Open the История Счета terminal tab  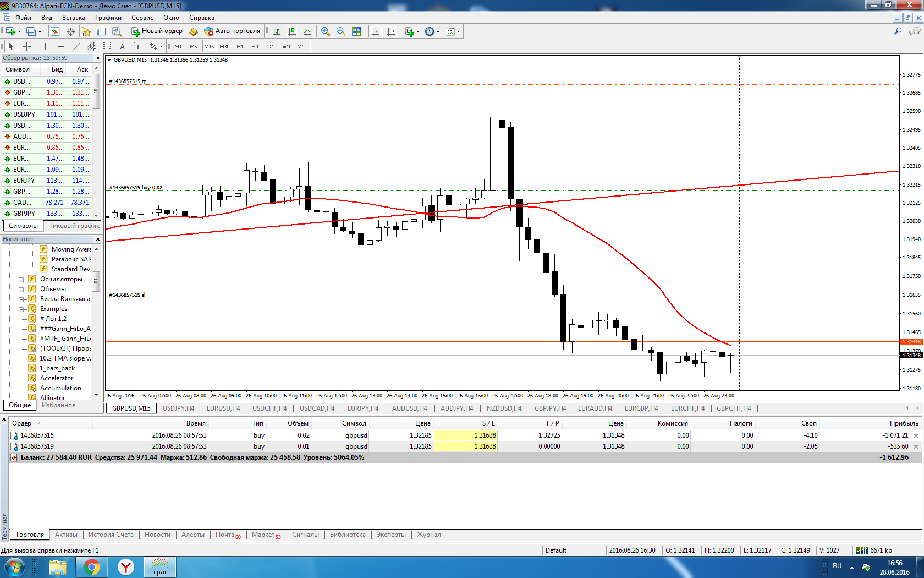pos(111,535)
